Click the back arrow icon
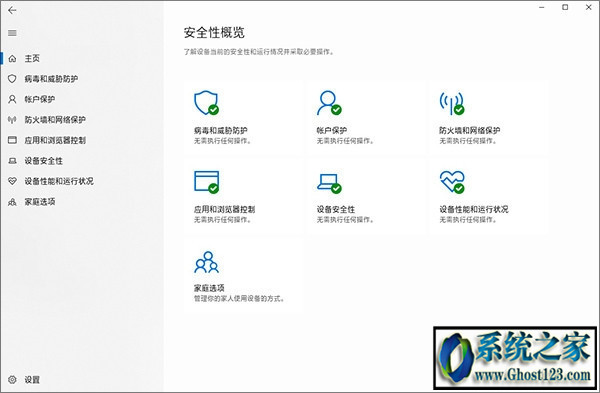Screen dimensions: 600x393 click(12, 10)
